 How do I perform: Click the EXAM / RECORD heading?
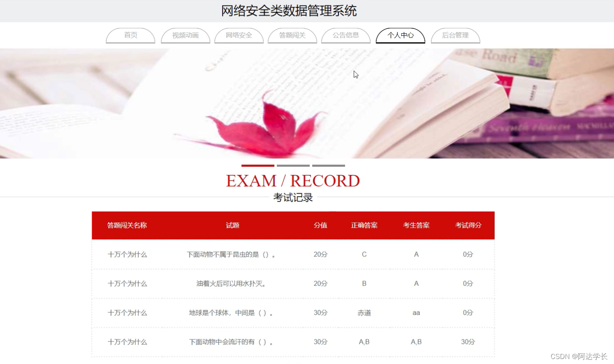point(293,180)
